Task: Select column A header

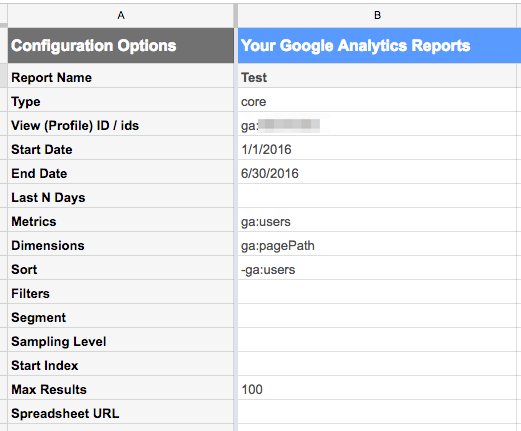Action: [121, 15]
